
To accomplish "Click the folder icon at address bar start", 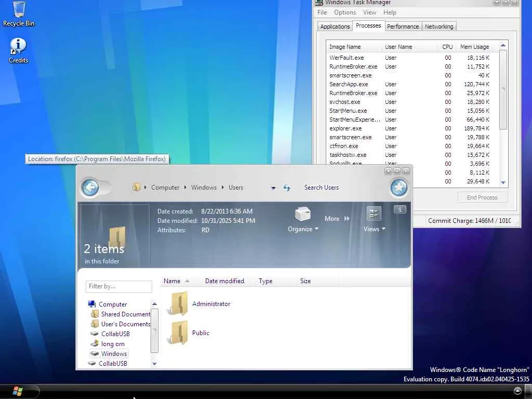I will coord(137,187).
